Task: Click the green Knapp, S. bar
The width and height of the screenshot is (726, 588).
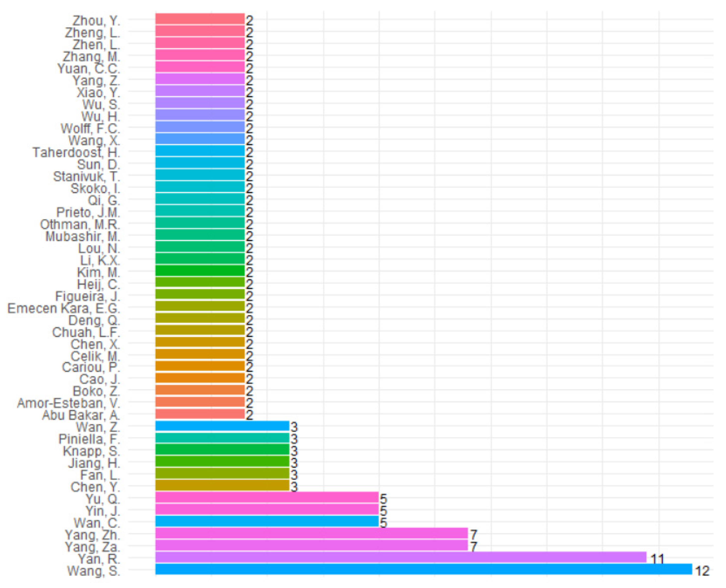Action: click(222, 449)
